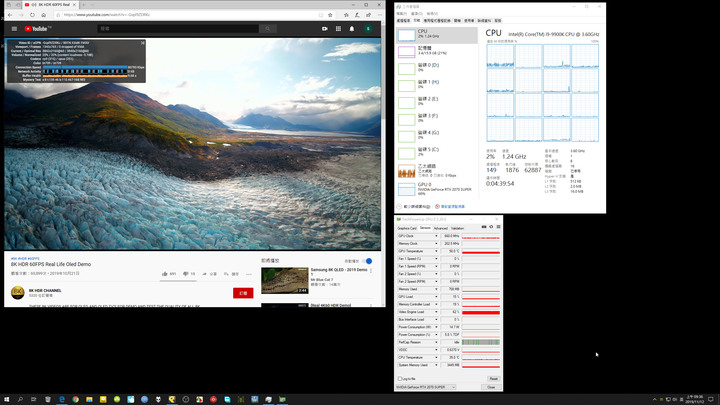
Task: Switch to the Validation tab in GPU-Z
Action: click(x=457, y=228)
